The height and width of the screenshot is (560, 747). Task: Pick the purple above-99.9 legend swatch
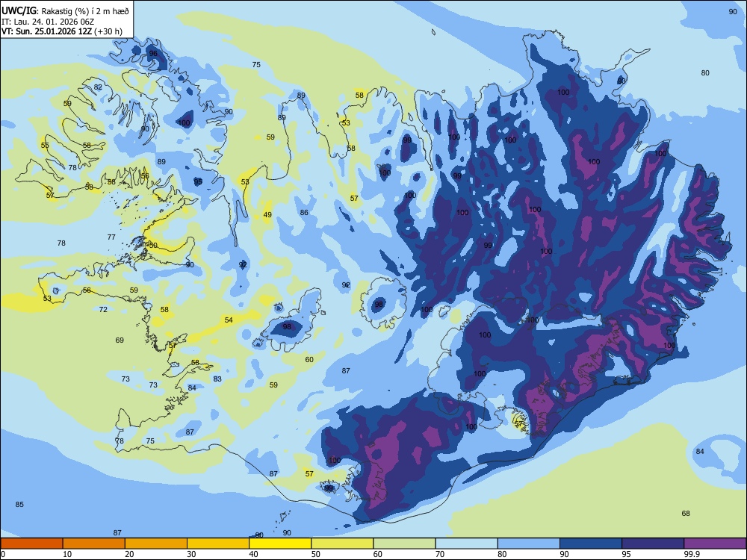715,544
